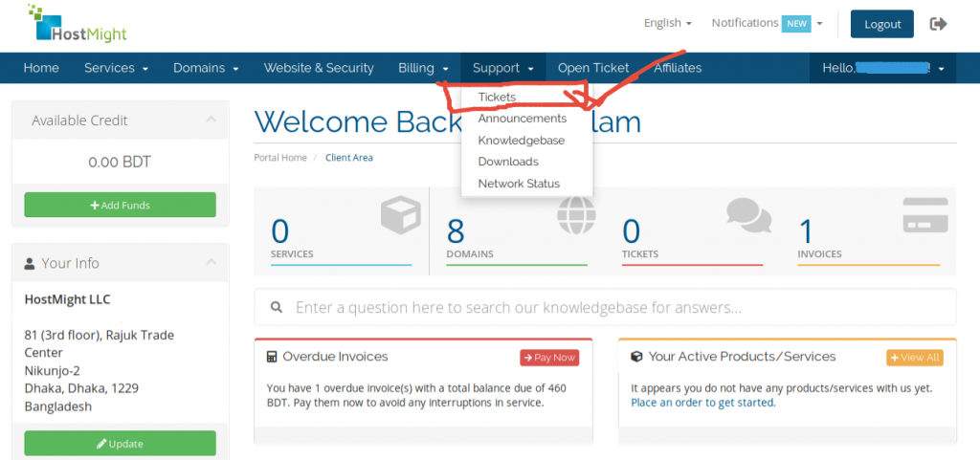980x460 pixels.
Task: Expand the Domains menu
Action: [207, 68]
